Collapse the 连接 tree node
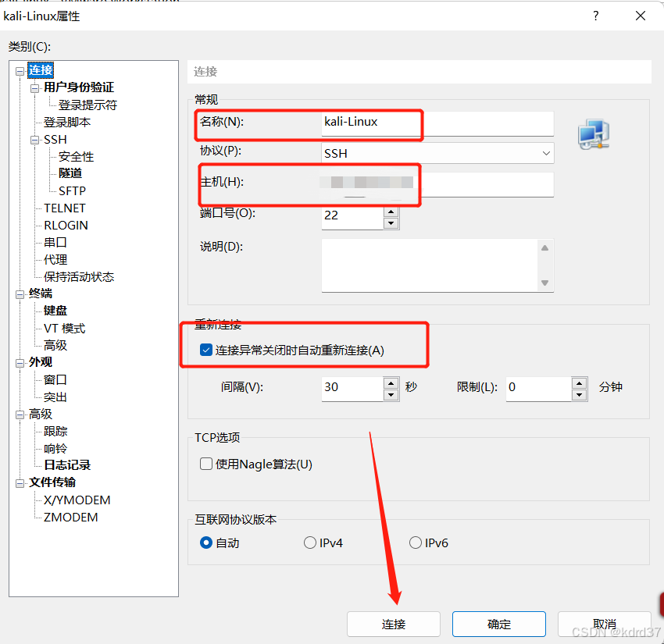 click(20, 71)
